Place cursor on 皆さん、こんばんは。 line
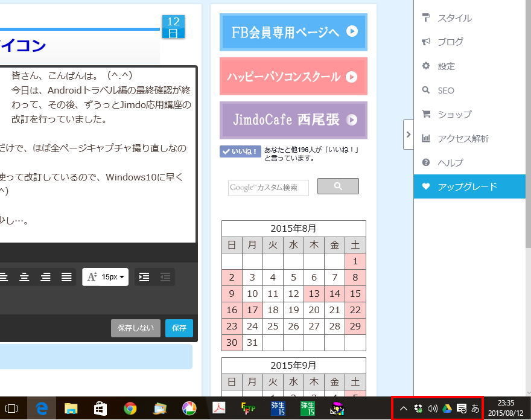This screenshot has height=420, width=531. pyautogui.click(x=72, y=75)
